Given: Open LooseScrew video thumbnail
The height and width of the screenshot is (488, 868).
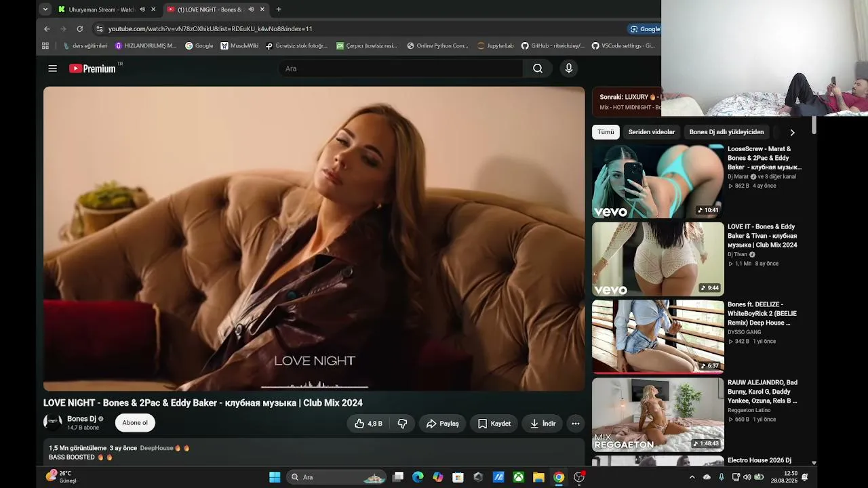Looking at the screenshot, I should (x=658, y=181).
